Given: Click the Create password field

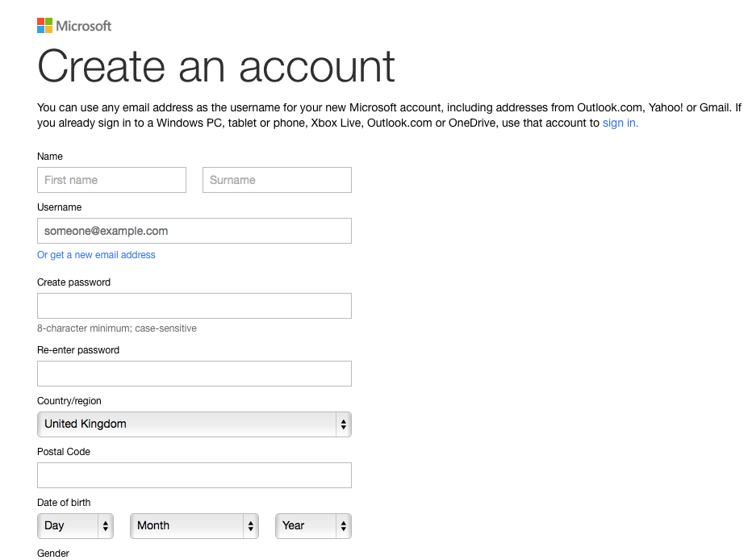Looking at the screenshot, I should (x=194, y=306).
